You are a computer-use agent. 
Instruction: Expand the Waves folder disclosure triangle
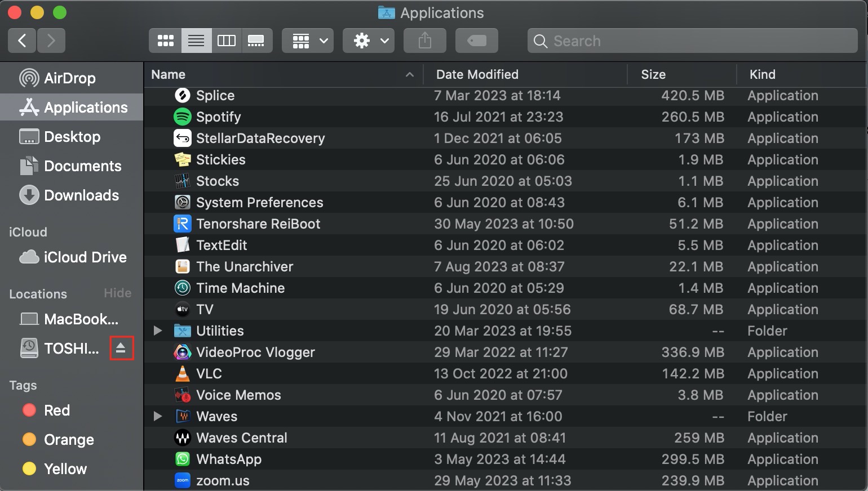[x=158, y=416]
